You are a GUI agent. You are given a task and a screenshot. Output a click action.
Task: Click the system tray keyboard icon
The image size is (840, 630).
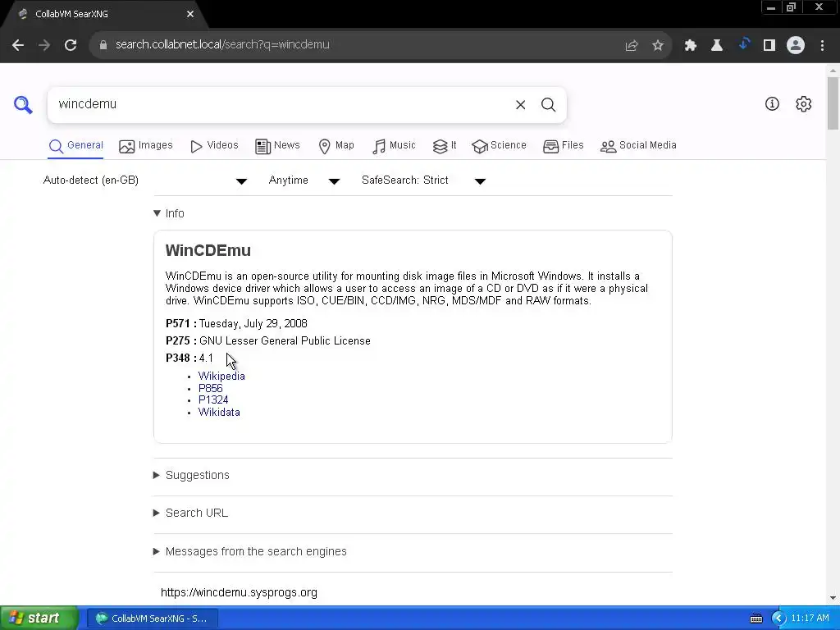coord(756,619)
